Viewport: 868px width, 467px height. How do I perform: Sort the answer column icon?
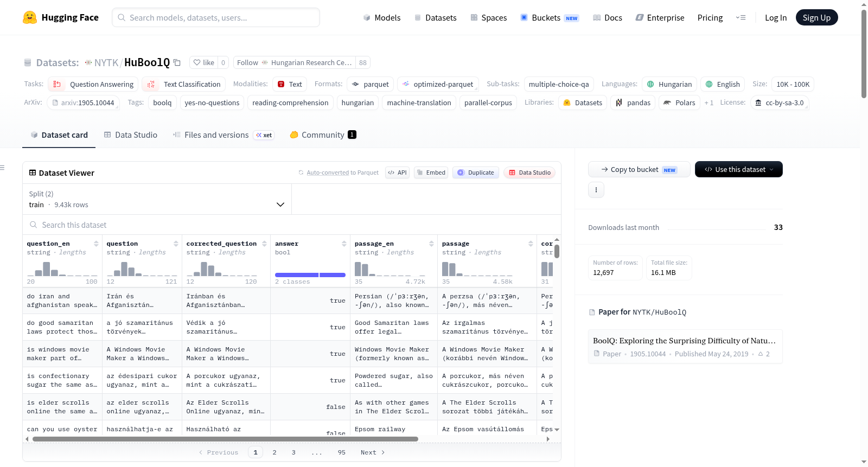click(344, 244)
